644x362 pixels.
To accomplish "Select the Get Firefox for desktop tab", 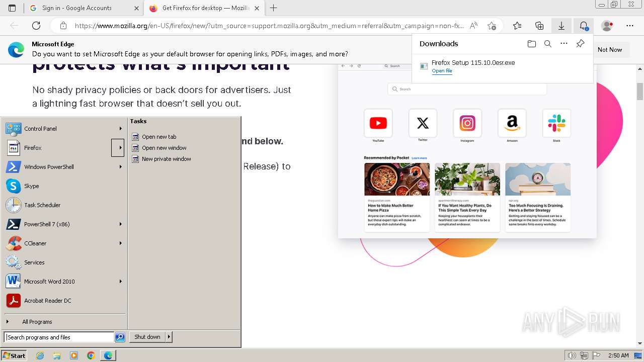I will (205, 8).
